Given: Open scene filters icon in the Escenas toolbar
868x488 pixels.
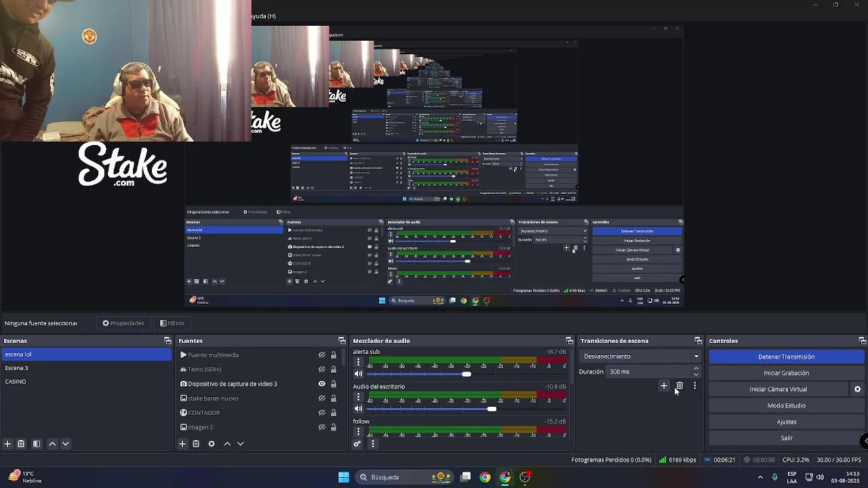Looking at the screenshot, I should click(x=37, y=444).
